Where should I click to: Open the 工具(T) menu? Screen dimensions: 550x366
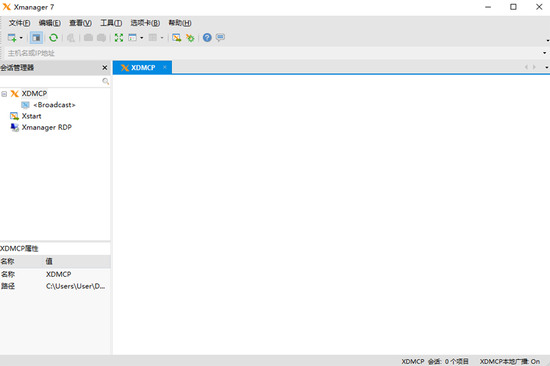pyautogui.click(x=111, y=23)
